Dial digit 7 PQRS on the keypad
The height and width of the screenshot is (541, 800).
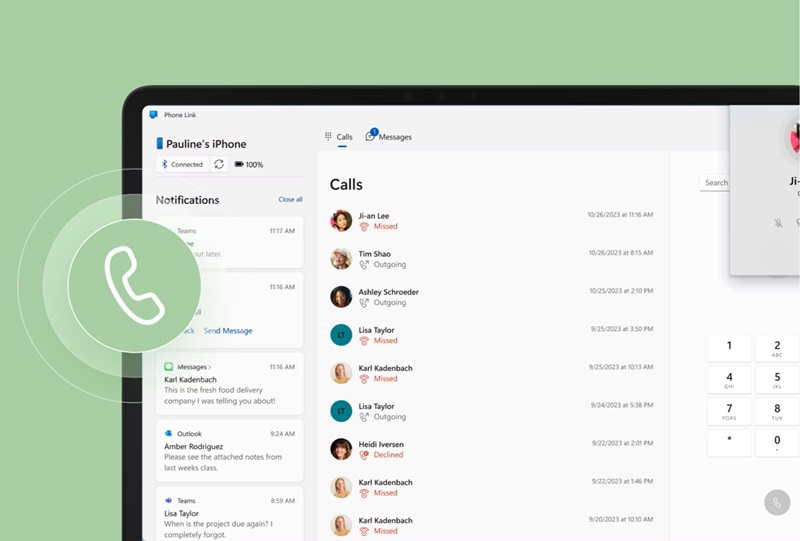tap(729, 411)
